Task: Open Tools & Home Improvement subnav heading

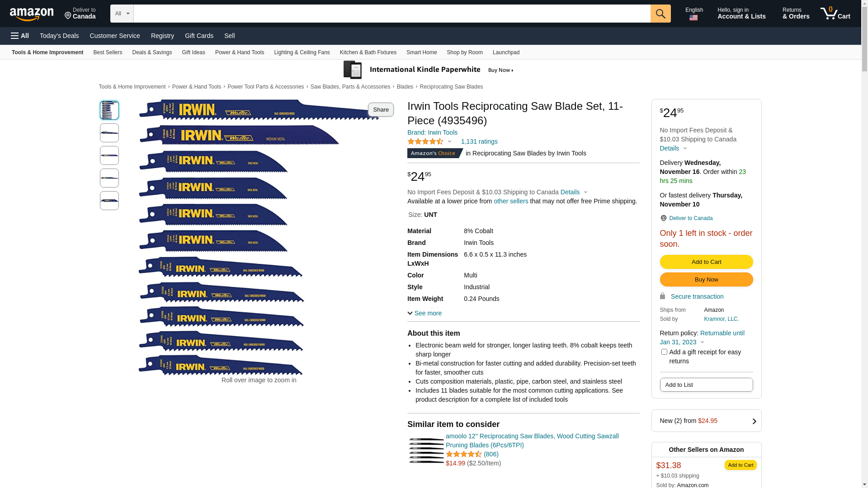Action: point(47,52)
